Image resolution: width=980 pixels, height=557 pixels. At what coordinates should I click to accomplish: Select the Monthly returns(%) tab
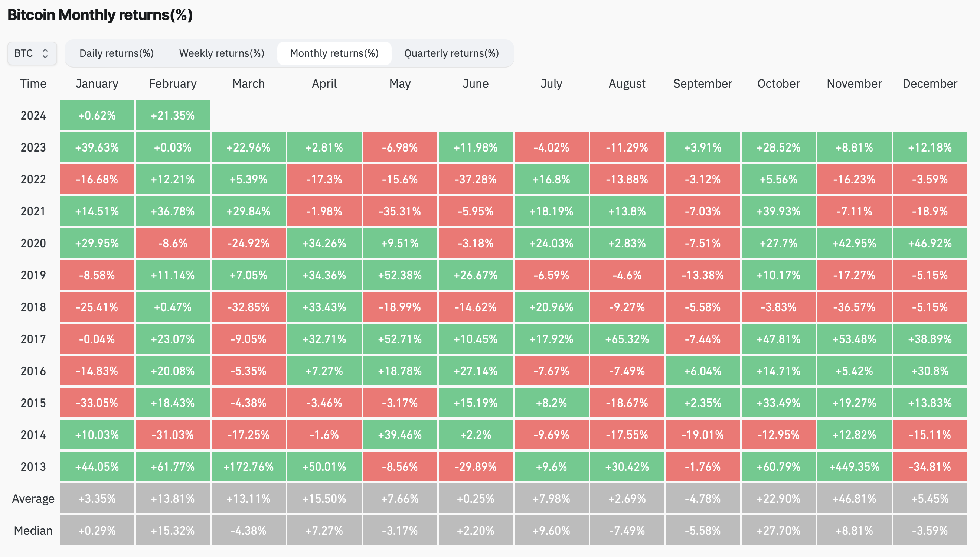334,53
